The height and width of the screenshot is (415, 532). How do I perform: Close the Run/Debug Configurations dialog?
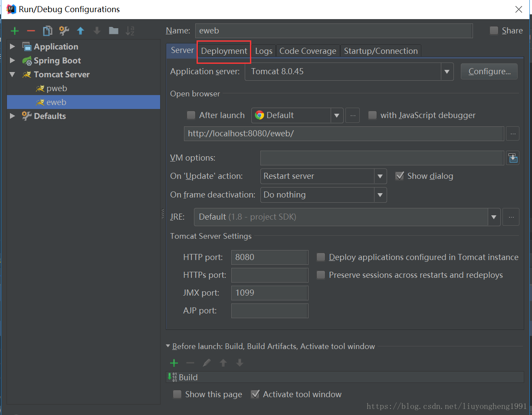tap(519, 9)
